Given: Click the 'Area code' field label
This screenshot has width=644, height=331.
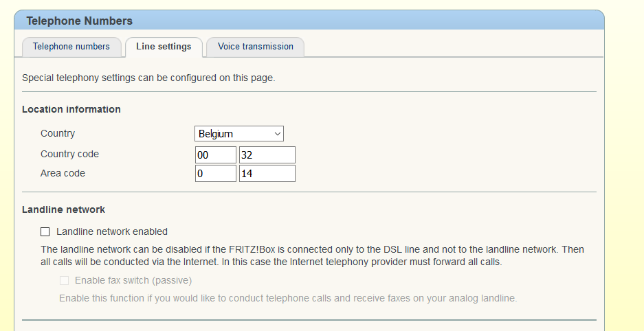Looking at the screenshot, I should pos(63,174).
